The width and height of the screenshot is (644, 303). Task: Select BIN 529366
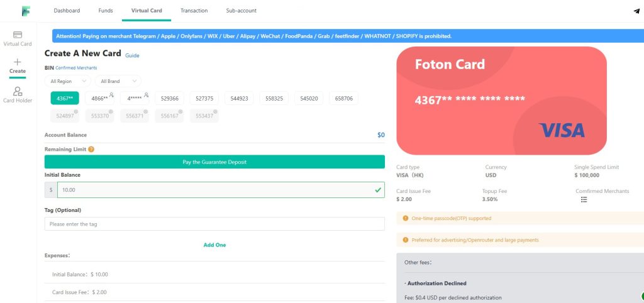(x=169, y=99)
